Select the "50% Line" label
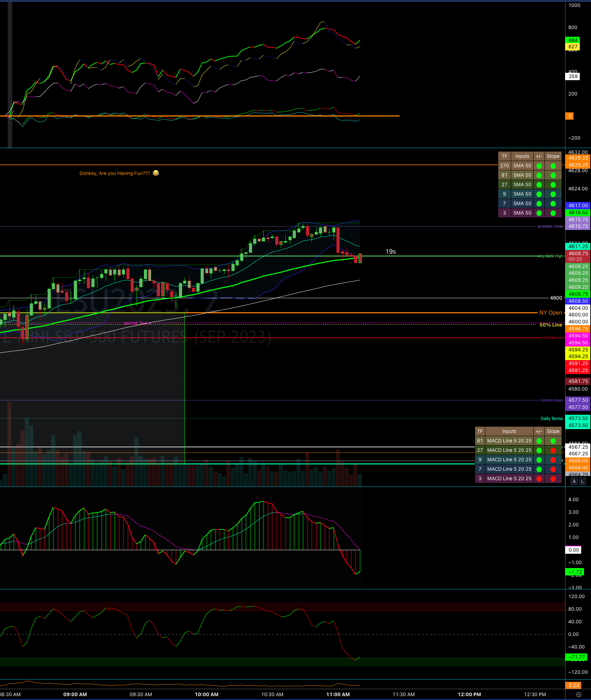 pos(551,325)
